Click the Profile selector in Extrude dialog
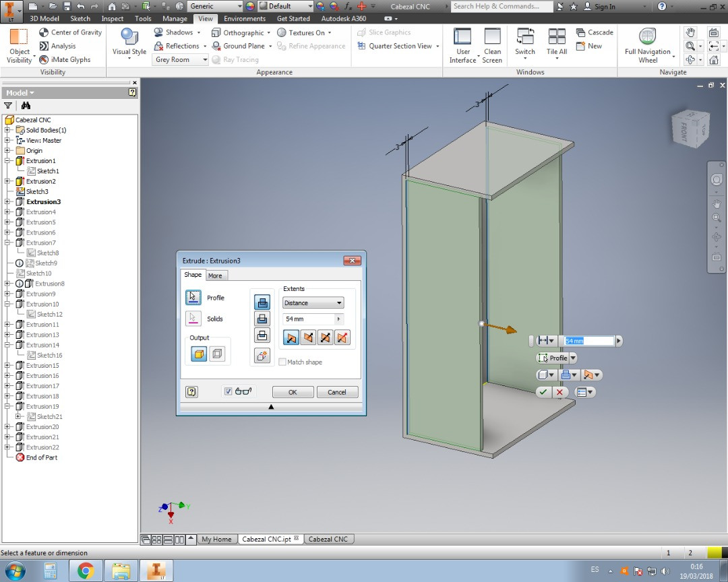 point(193,298)
